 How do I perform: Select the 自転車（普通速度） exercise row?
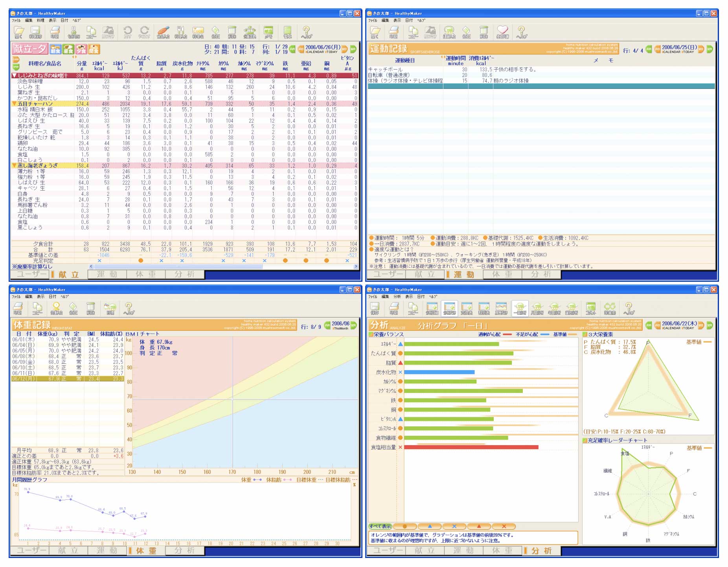[x=541, y=75]
